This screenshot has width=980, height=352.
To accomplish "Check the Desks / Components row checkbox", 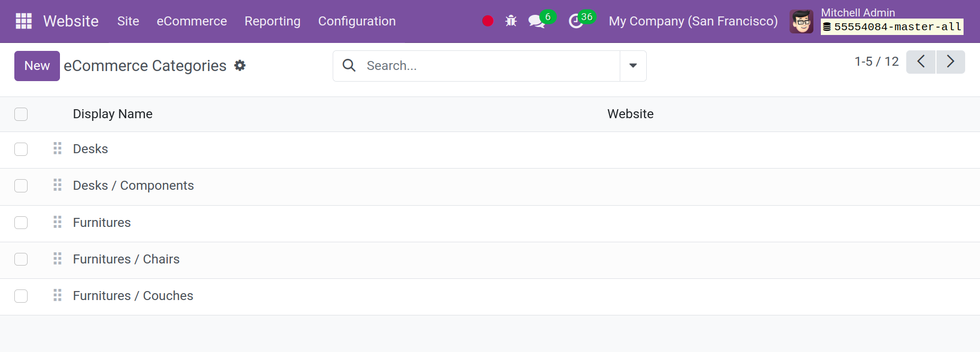I will tap(21, 186).
